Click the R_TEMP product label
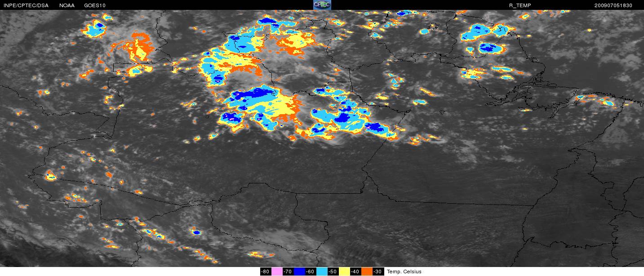Screen dimensions: 644x276 pos(520,5)
